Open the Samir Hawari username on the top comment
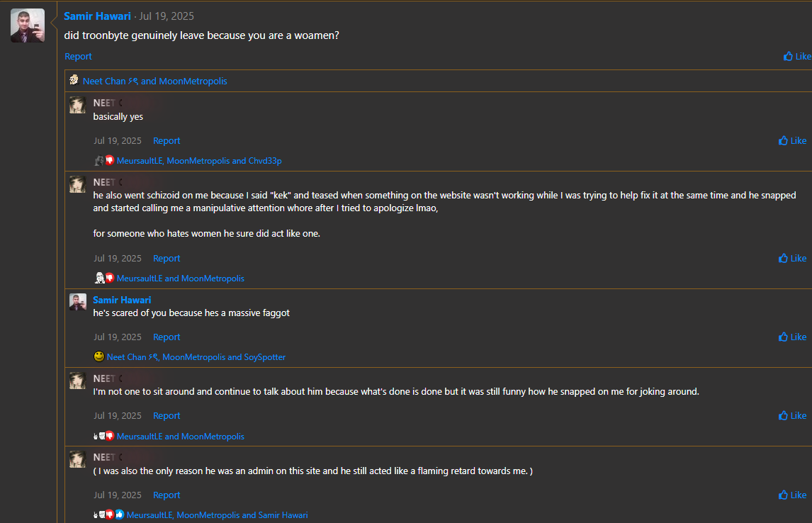812x523 pixels. (97, 16)
